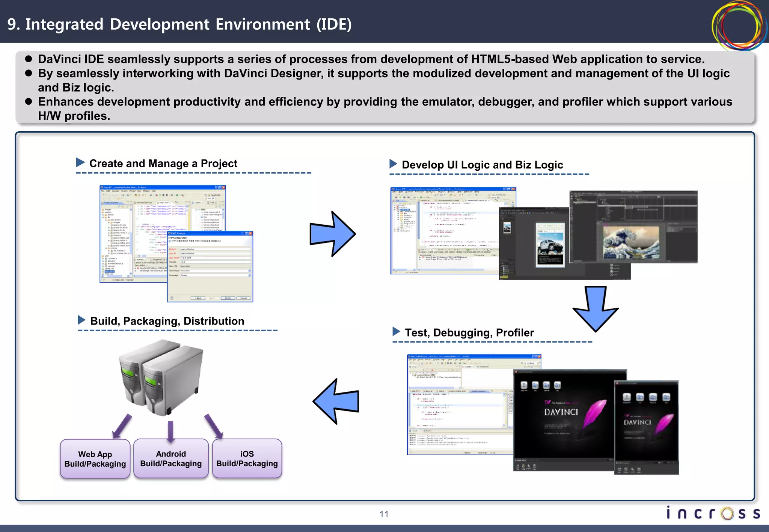769x532 pixels.
Task: Click the Android Build/Packaging box
Action: (x=171, y=458)
